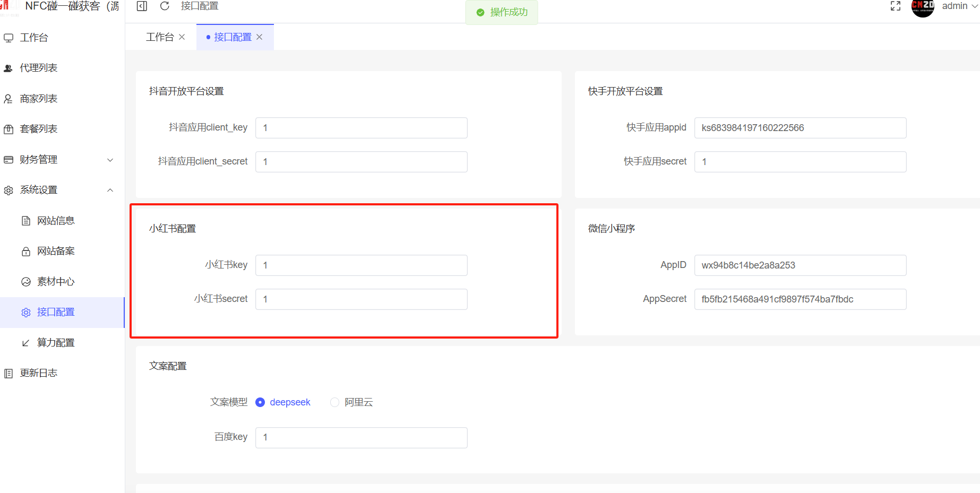Screen dimensions: 980x493
Task: Select the 阿里云 radio option
Action: coord(334,402)
